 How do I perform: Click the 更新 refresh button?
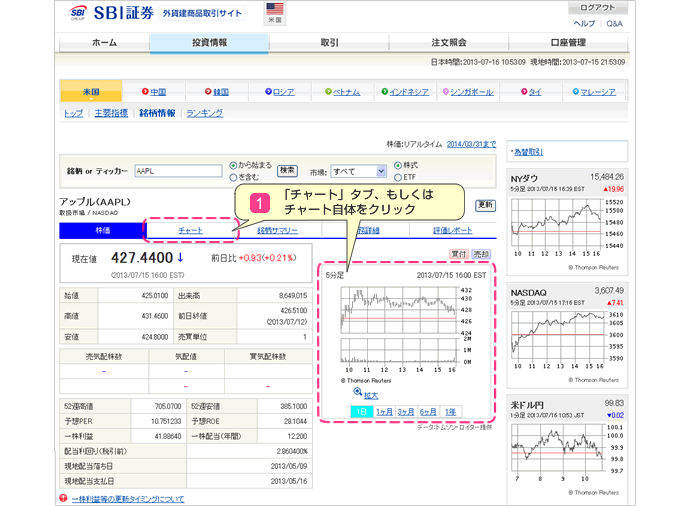[x=485, y=205]
